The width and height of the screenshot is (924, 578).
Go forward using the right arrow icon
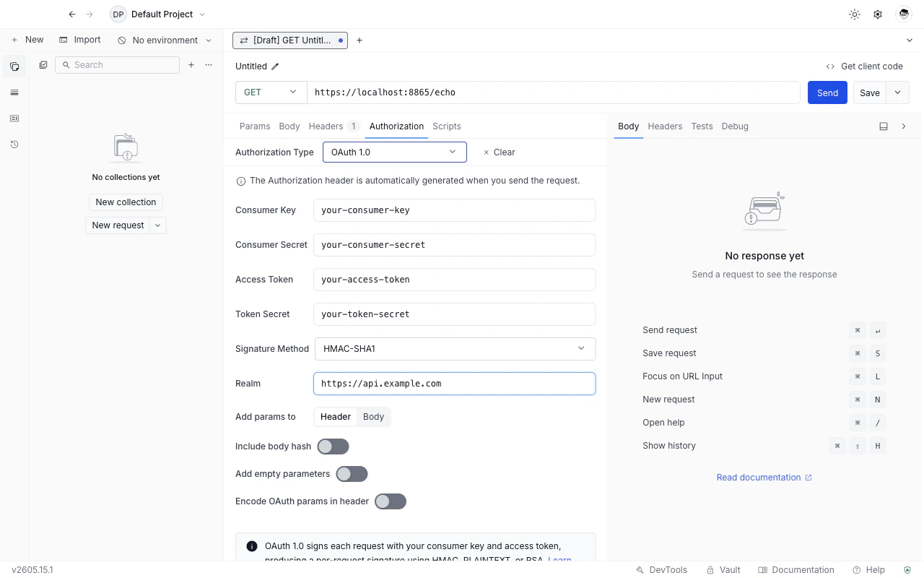90,14
